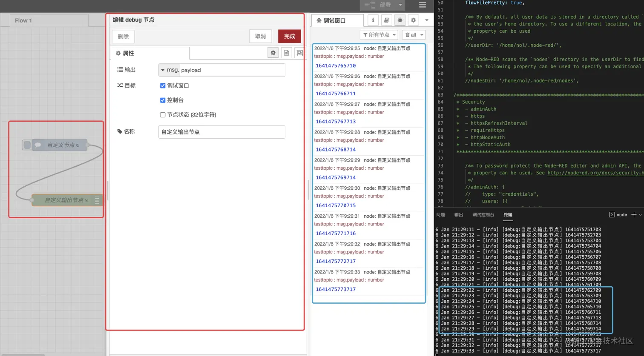Click debug value 1641475771716
Image resolution: width=644 pixels, height=356 pixels.
pos(336,234)
